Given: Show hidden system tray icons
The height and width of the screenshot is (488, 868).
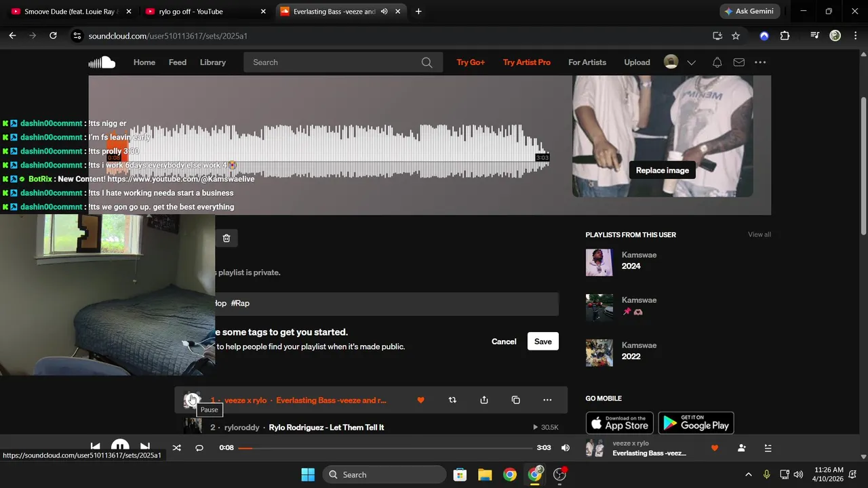Looking at the screenshot, I should pos(749,474).
